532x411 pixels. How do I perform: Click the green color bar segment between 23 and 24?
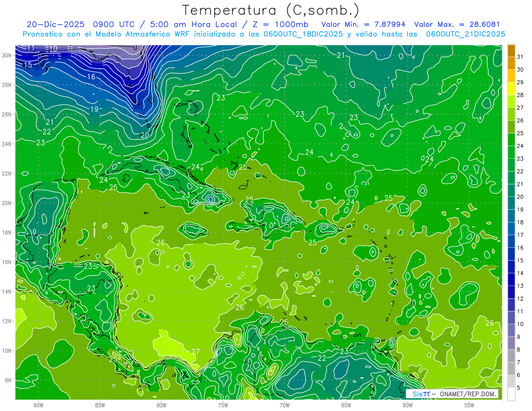click(511, 153)
